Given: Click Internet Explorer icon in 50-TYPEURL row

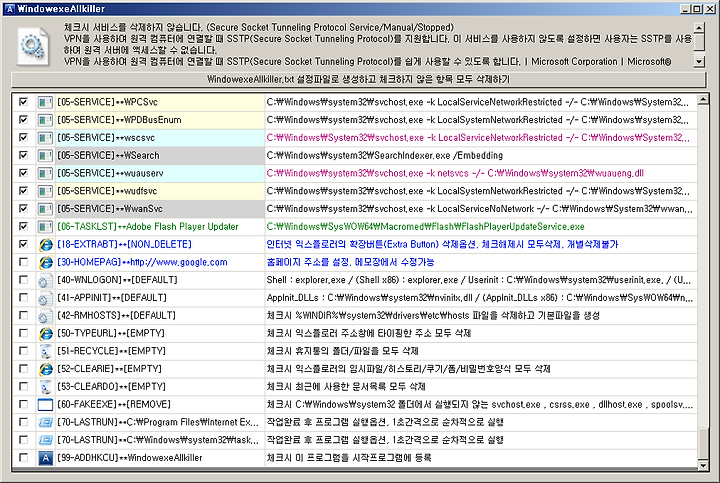Looking at the screenshot, I should click(45, 333).
